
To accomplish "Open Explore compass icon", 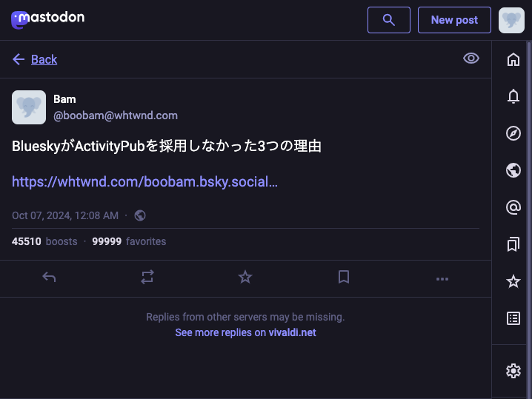I will point(513,133).
